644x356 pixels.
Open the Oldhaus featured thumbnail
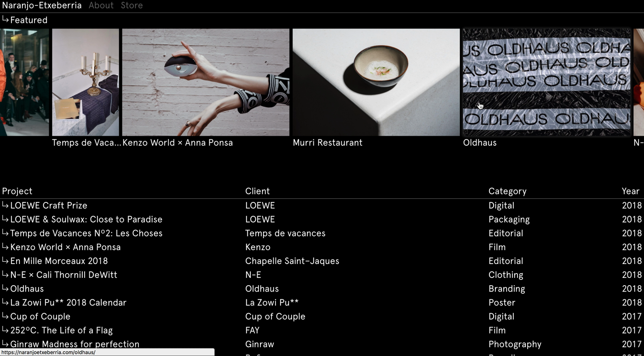546,82
